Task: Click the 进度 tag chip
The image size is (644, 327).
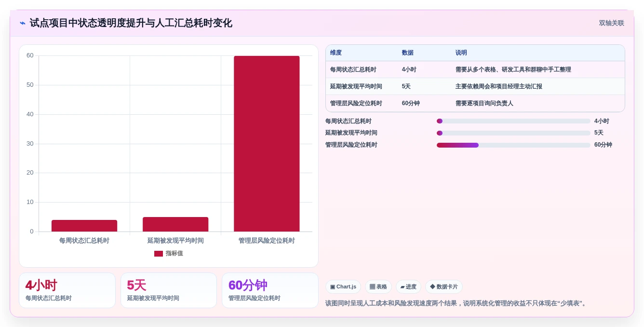Action: 408,287
